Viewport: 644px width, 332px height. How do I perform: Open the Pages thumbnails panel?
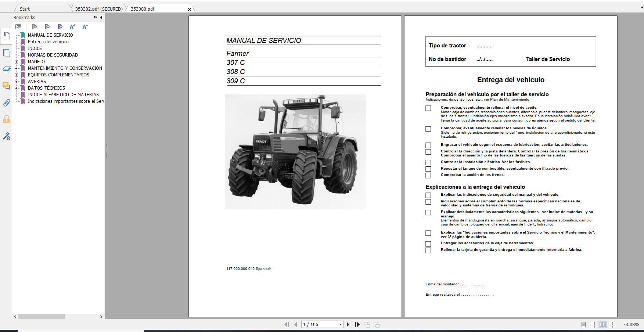(6, 53)
